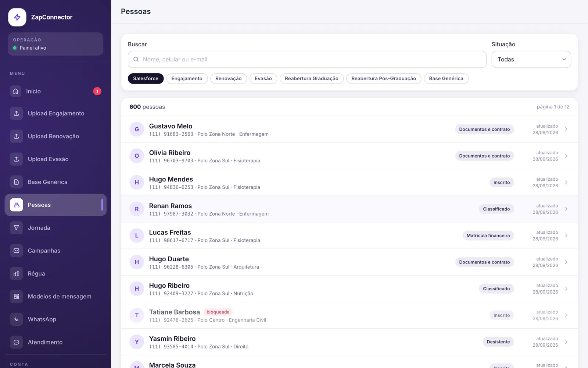Image resolution: width=588 pixels, height=368 pixels.
Task: Select the Reabertura Graduação filter chip
Action: tap(312, 78)
